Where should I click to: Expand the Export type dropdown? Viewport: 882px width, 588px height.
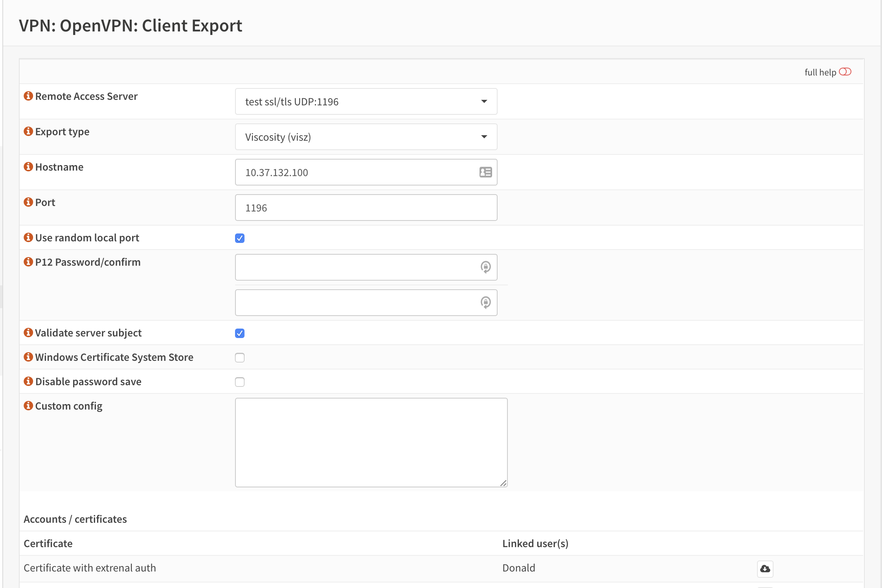pos(366,137)
